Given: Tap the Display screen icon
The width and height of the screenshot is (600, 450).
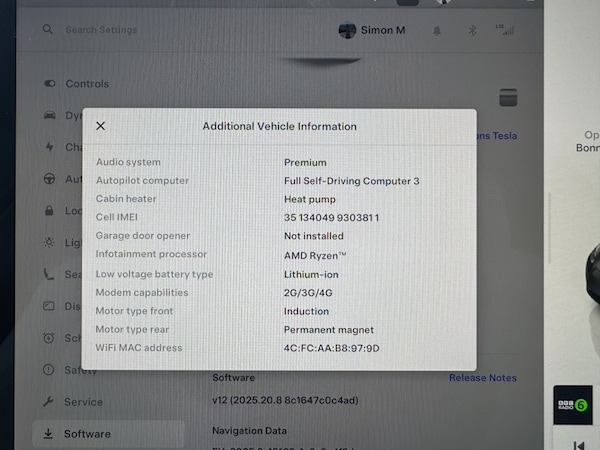Looking at the screenshot, I should [x=49, y=306].
